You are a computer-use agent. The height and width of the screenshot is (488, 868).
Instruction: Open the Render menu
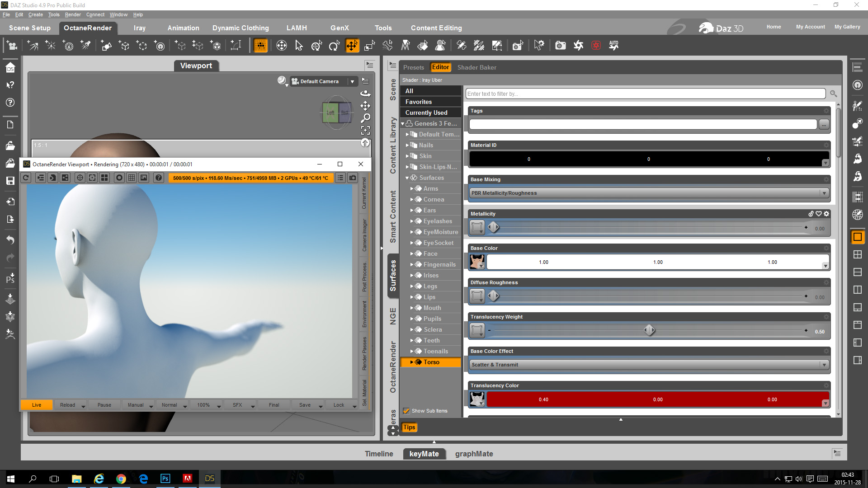click(72, 14)
